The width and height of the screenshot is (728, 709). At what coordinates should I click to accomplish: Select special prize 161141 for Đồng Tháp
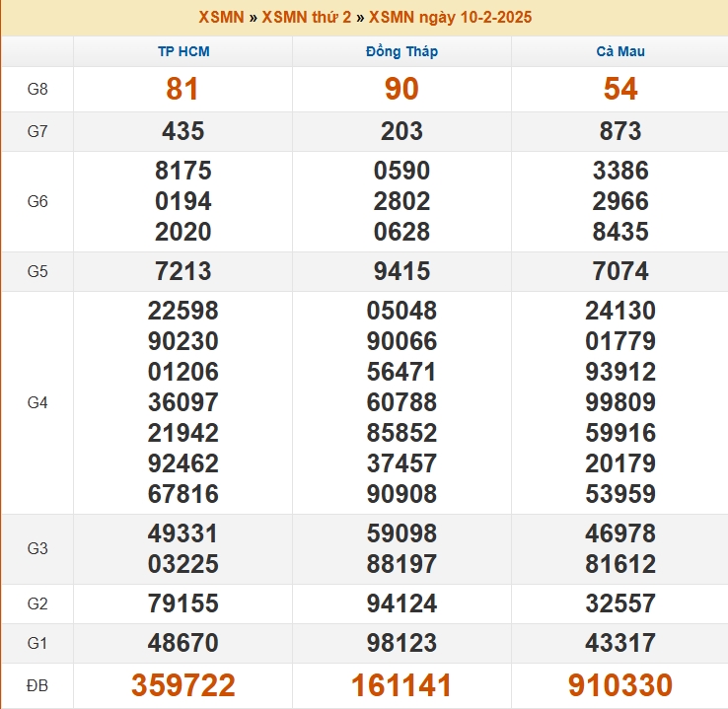point(401,685)
